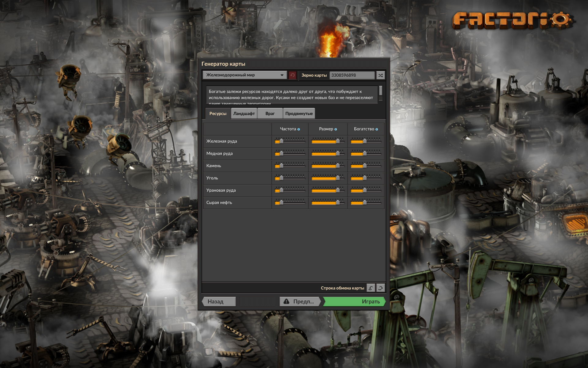Click the Генератор карты window title

pos(223,64)
